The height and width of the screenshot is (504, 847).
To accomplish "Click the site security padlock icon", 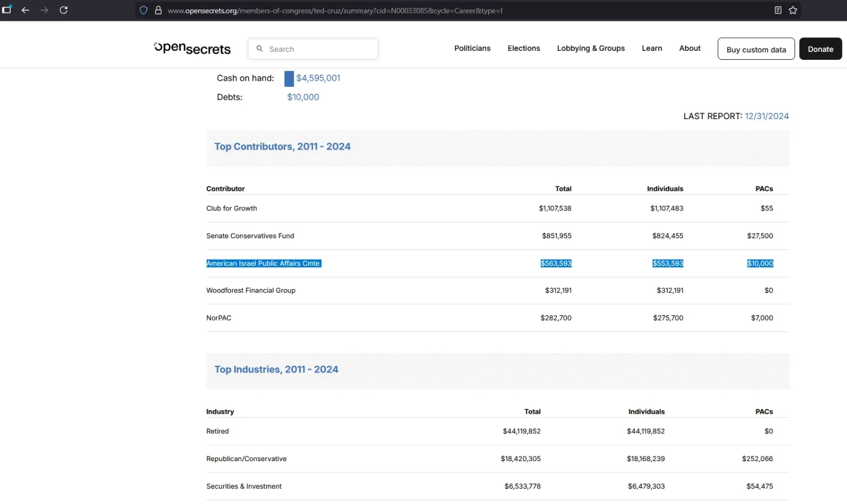I will click(159, 10).
